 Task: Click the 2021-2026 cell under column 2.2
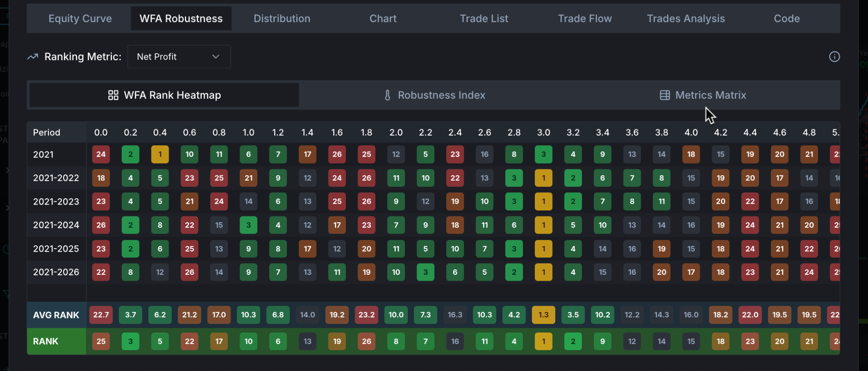click(426, 272)
